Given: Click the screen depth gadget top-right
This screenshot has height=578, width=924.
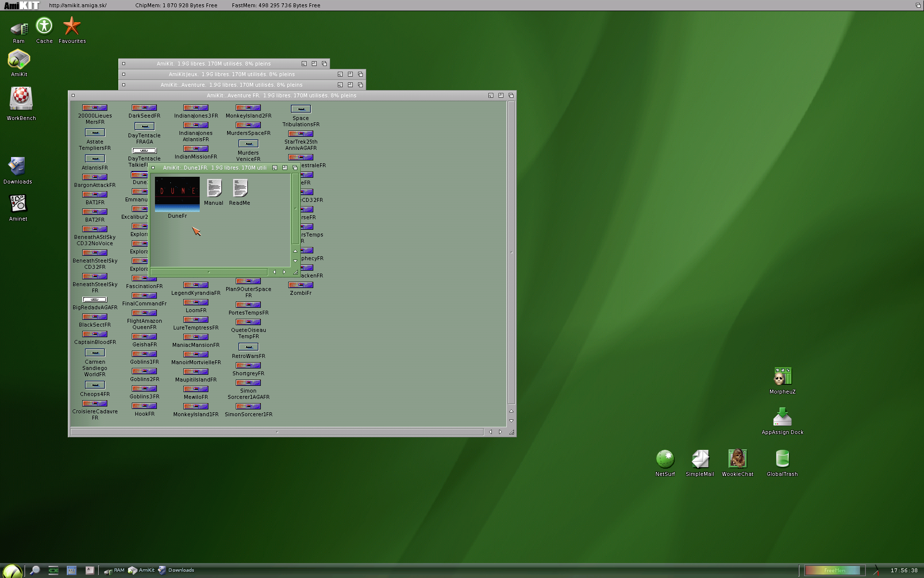Looking at the screenshot, I should click(x=918, y=5).
